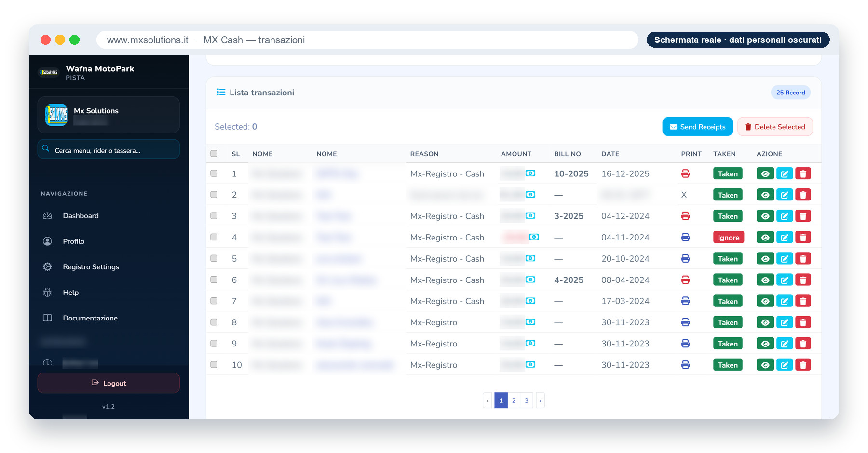Click the search field Cerca menu, rider o tessera

pos(108,149)
